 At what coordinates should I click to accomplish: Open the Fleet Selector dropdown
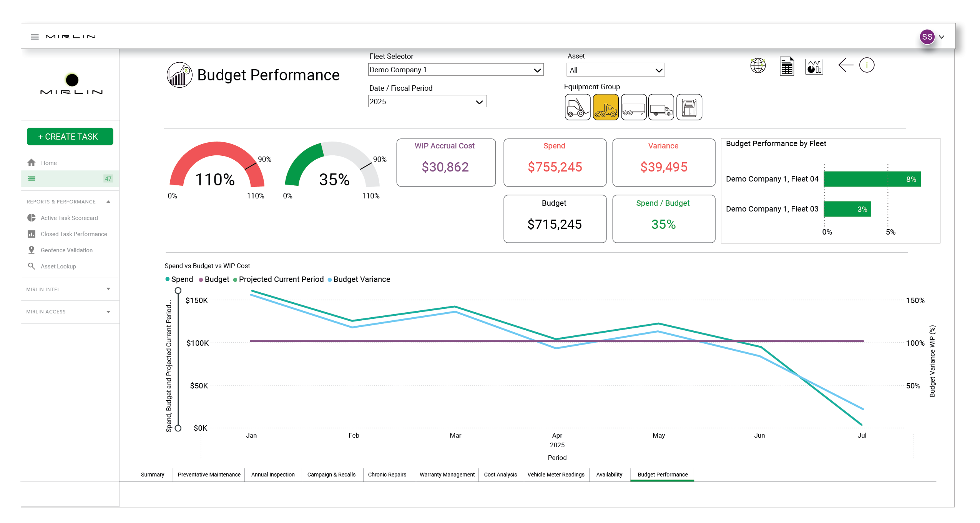[x=455, y=70]
